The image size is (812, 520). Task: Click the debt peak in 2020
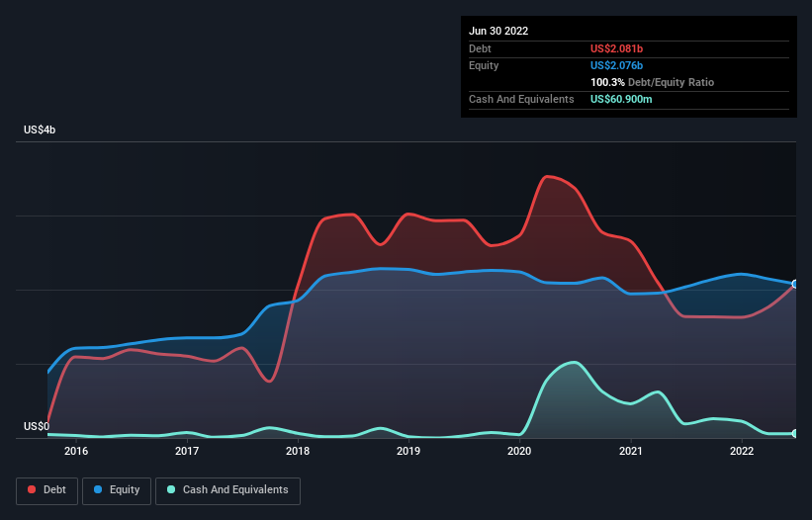[x=546, y=177]
